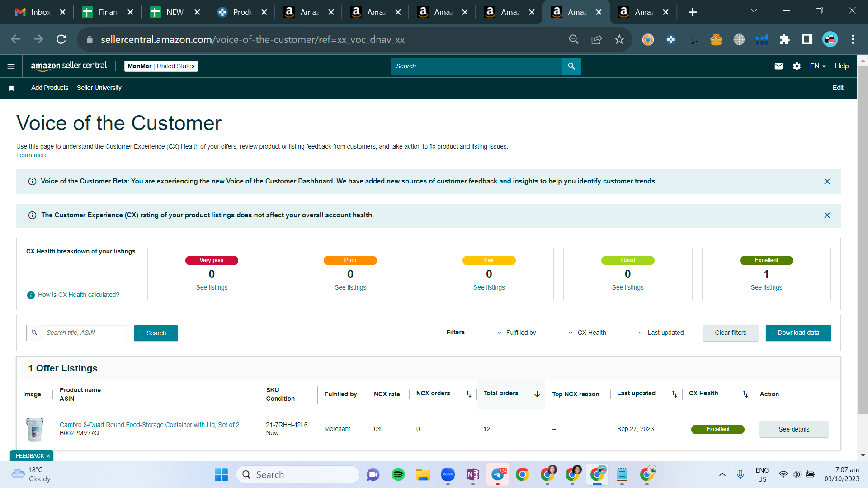This screenshot has height=488, width=868.
Task: Dismiss the CX rating account health banner
Action: tap(827, 215)
